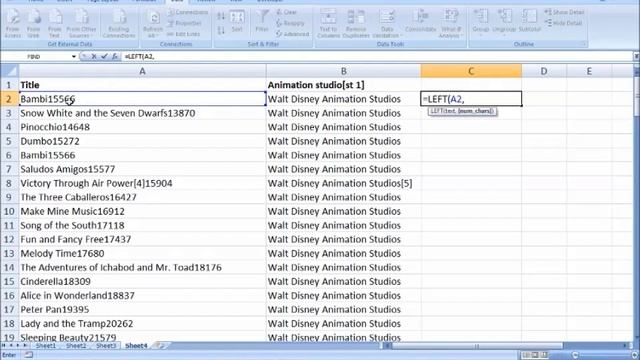
Task: Click the previous-sheet navigation arrow
Action: click(x=11, y=346)
